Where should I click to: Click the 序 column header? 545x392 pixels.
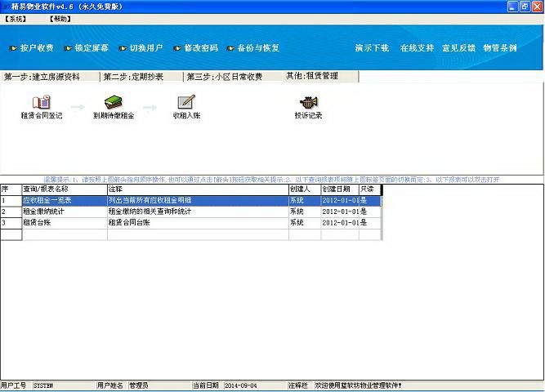pos(11,189)
